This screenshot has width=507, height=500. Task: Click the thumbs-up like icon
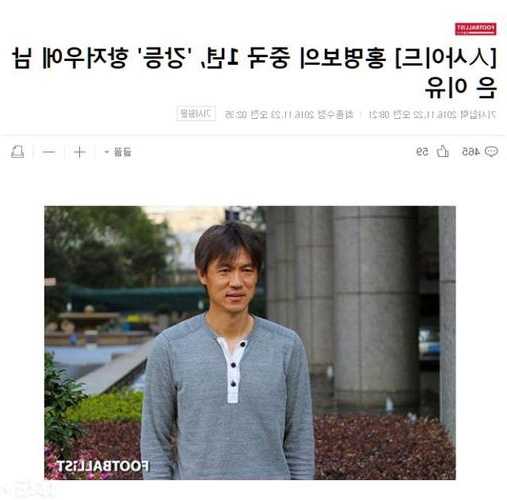pos(443,152)
